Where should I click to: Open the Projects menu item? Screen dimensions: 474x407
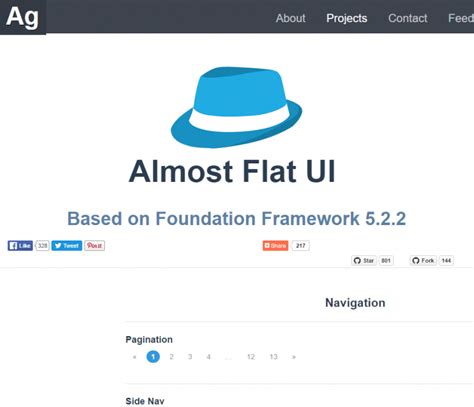pyautogui.click(x=347, y=18)
